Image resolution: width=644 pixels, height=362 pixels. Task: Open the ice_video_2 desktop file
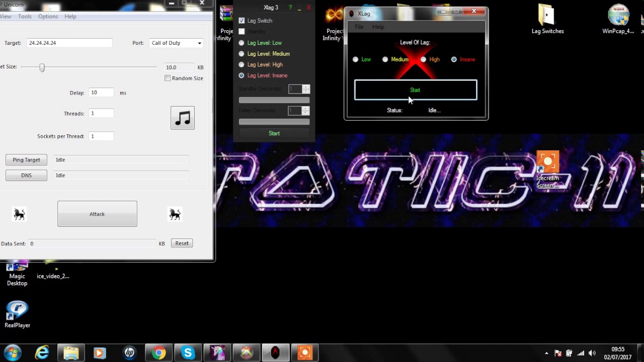[x=53, y=271]
